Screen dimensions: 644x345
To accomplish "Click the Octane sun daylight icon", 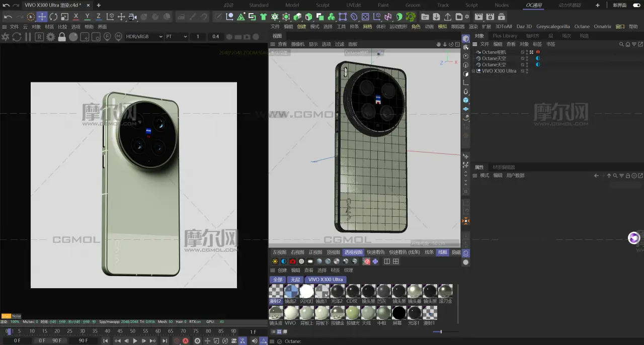I will (275, 262).
